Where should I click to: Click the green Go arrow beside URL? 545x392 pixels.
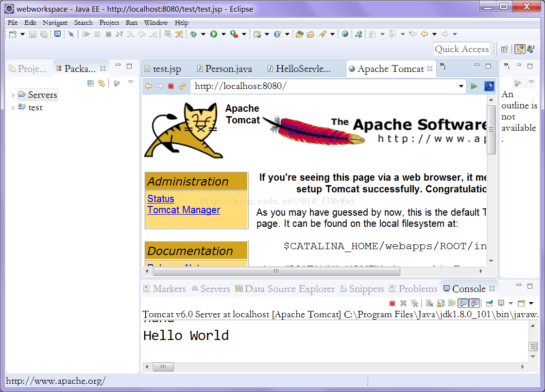point(474,86)
